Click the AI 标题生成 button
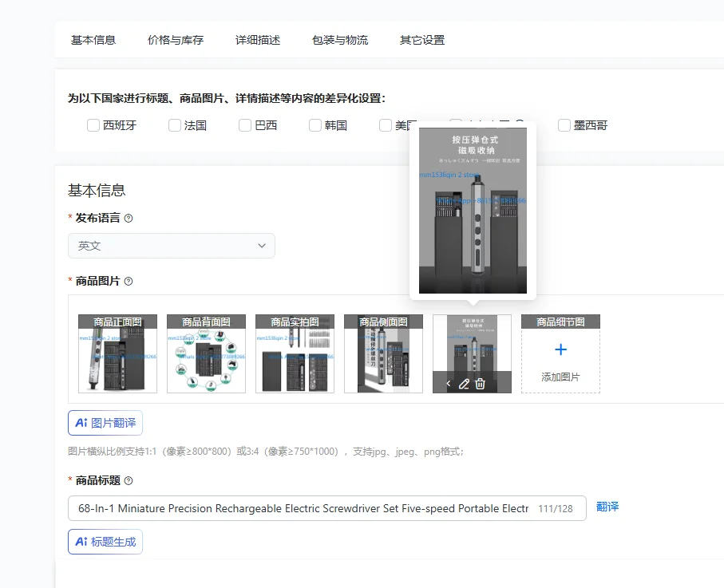The image size is (724, 588). point(105,542)
